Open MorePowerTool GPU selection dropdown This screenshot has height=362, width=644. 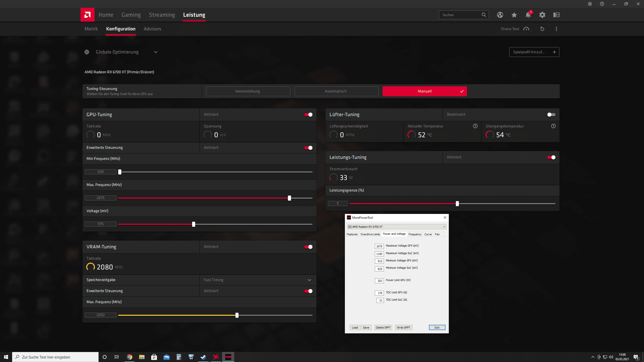397,227
